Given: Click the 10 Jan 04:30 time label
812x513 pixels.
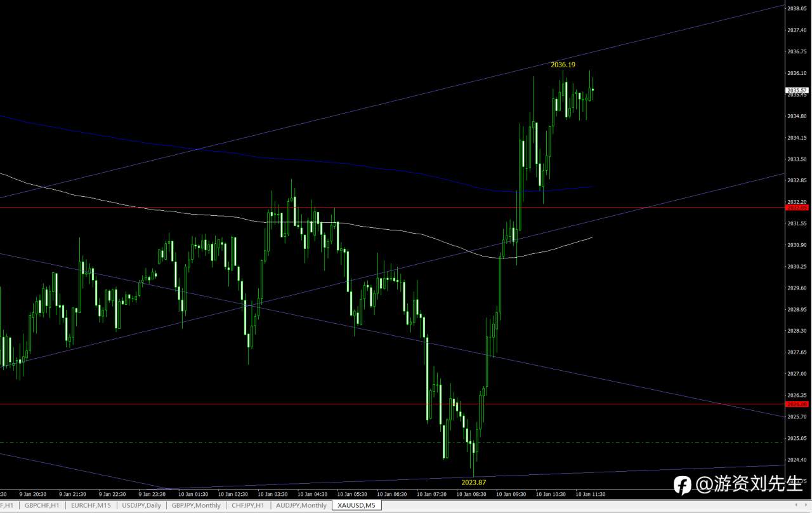Looking at the screenshot, I should [x=312, y=493].
